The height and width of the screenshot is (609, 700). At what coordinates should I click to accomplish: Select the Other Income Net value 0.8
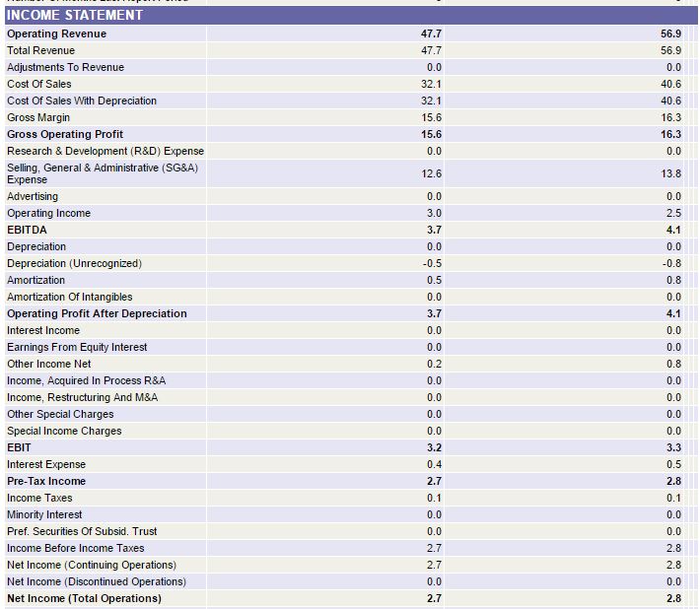[673, 364]
